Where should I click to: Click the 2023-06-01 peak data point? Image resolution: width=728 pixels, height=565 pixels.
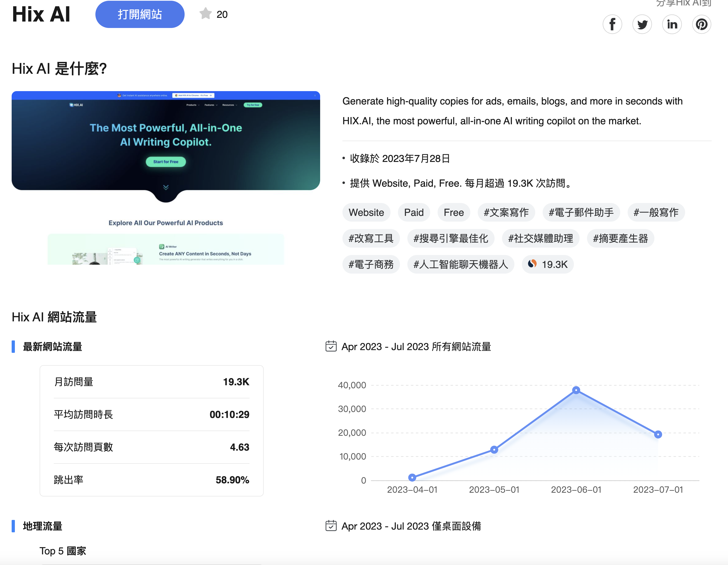576,390
